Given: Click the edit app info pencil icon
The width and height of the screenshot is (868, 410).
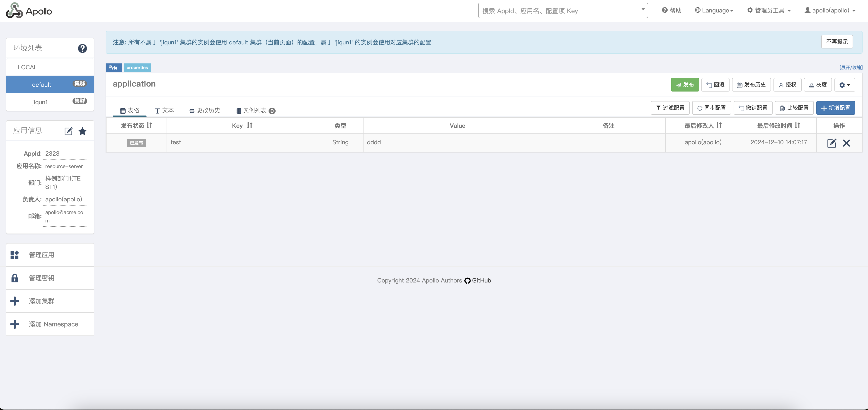Looking at the screenshot, I should (x=68, y=131).
